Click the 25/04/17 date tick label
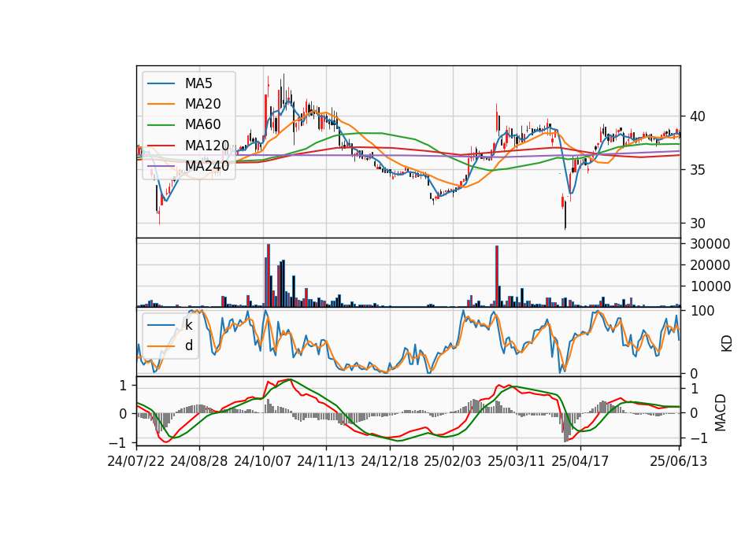This screenshot has height=543, width=756. click(x=580, y=461)
